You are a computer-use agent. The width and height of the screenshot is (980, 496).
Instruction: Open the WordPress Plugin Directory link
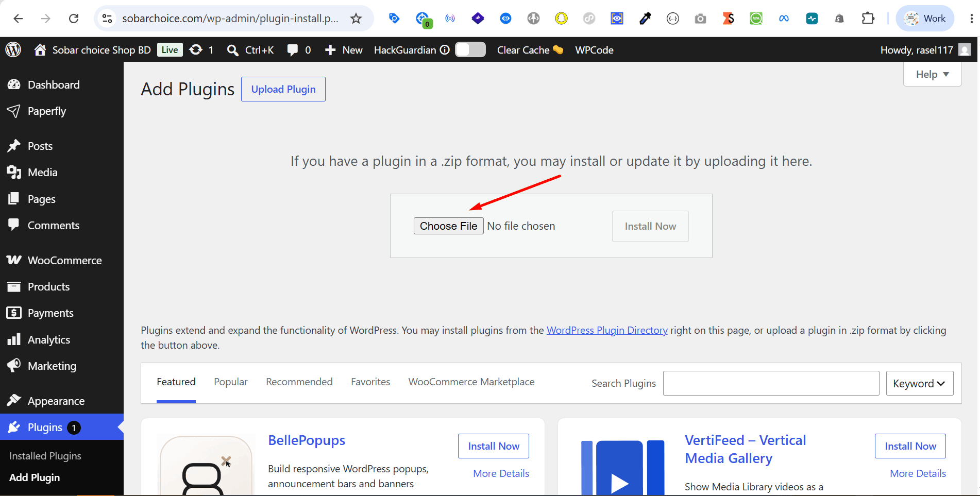607,330
